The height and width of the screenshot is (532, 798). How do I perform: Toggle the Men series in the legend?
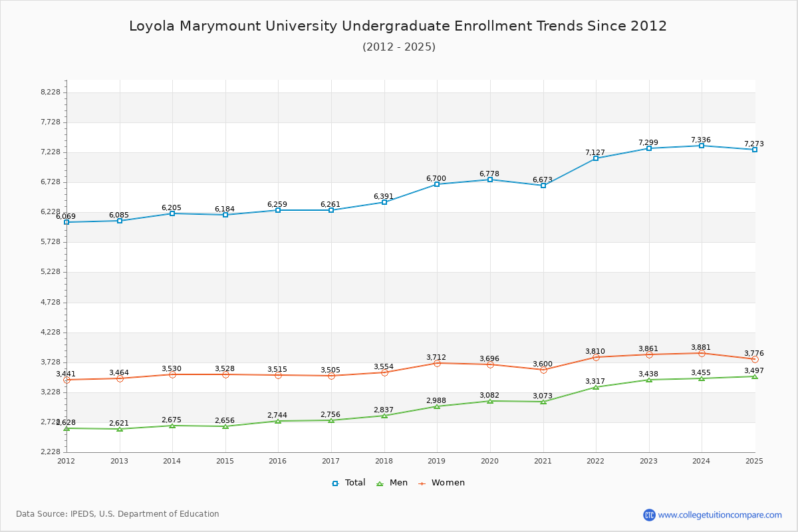(x=392, y=483)
